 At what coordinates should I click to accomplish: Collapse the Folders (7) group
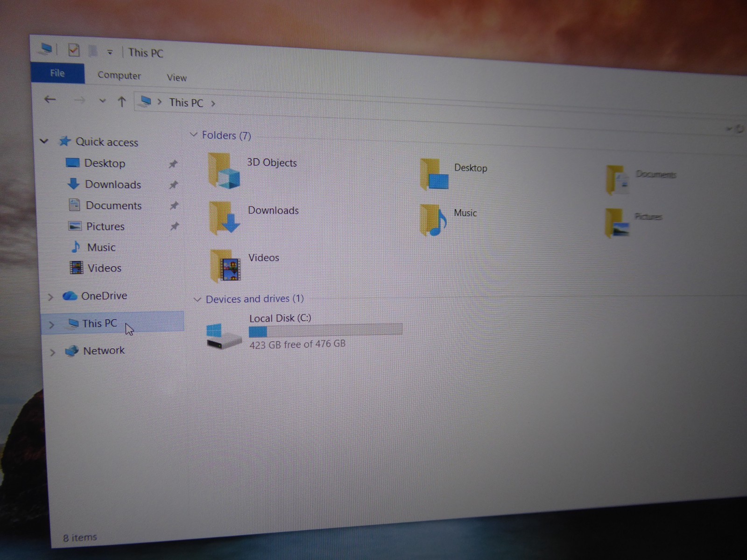(194, 135)
